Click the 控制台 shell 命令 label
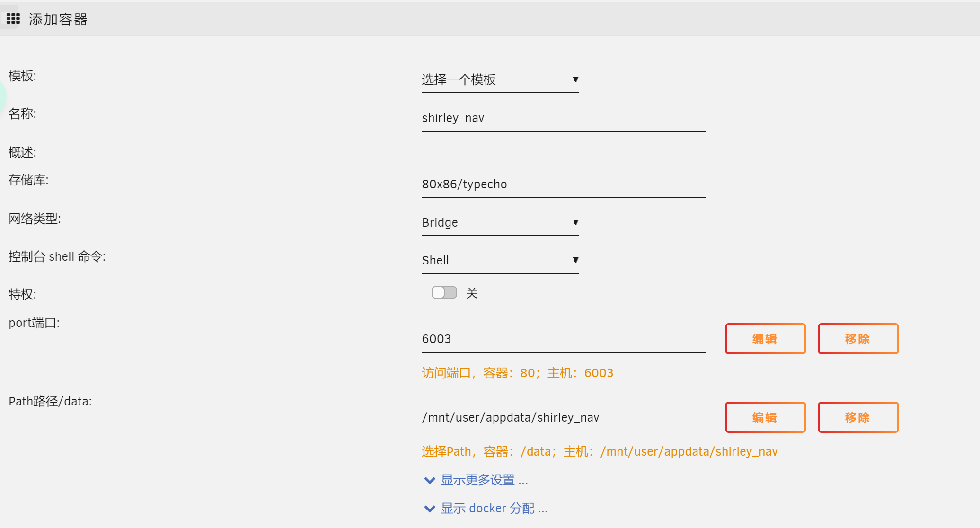Viewport: 980px width, 528px height. tap(57, 256)
